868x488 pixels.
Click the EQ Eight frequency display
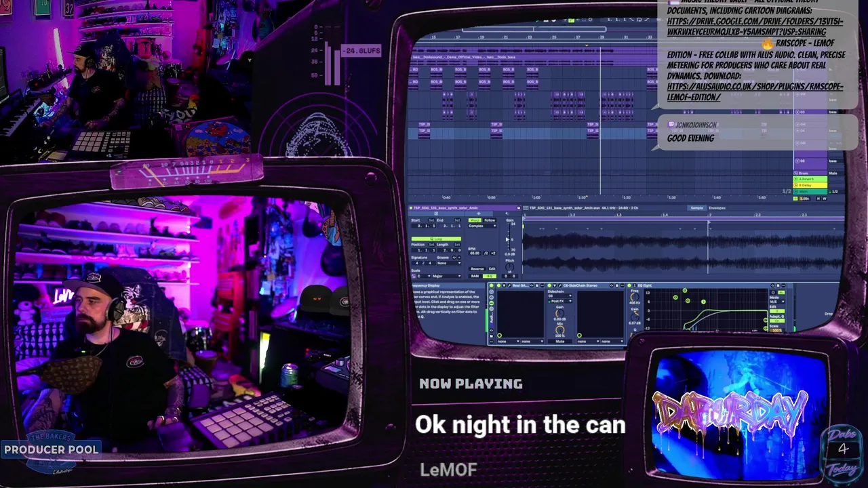tap(705, 309)
